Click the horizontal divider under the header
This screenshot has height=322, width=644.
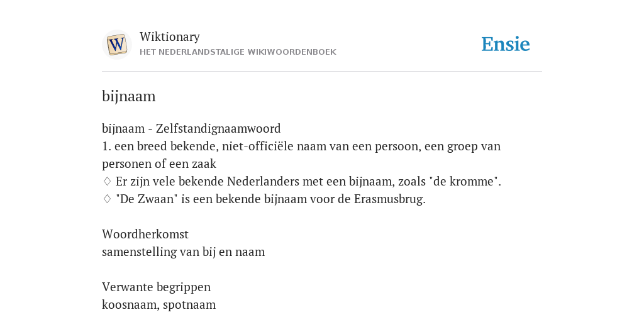[322, 72]
